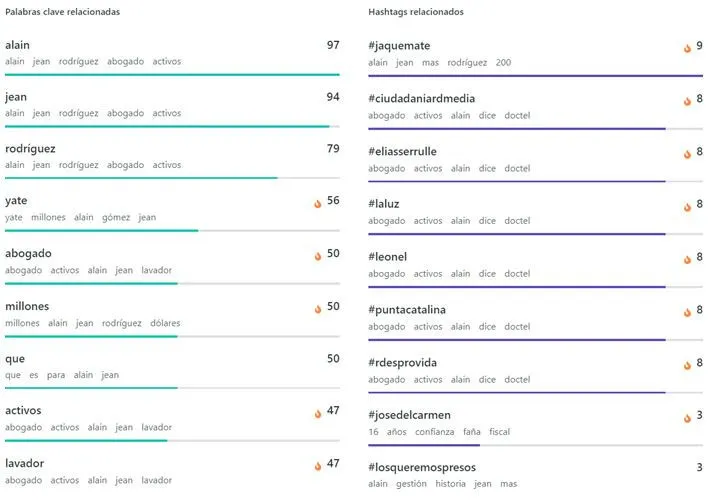Click the 'Hashtags relacionados' heading
712x503 pixels.
(x=415, y=12)
